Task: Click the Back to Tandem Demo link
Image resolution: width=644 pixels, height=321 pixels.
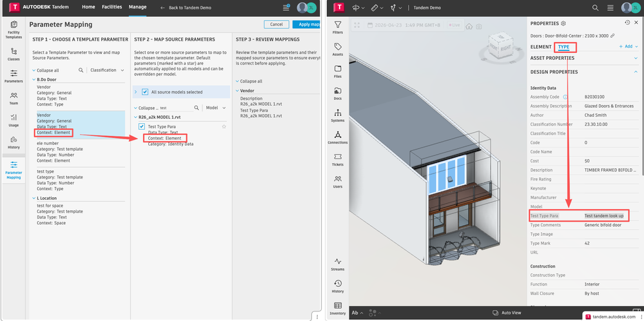Action: [186, 8]
